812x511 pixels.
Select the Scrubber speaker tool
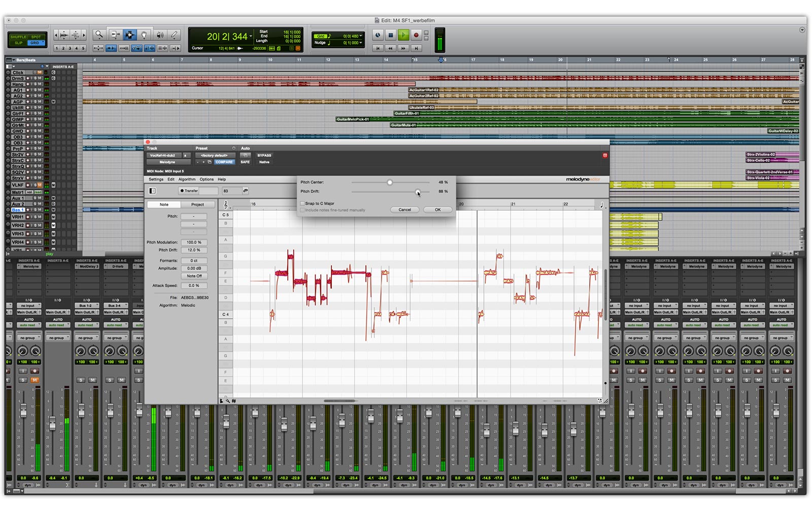click(x=160, y=35)
